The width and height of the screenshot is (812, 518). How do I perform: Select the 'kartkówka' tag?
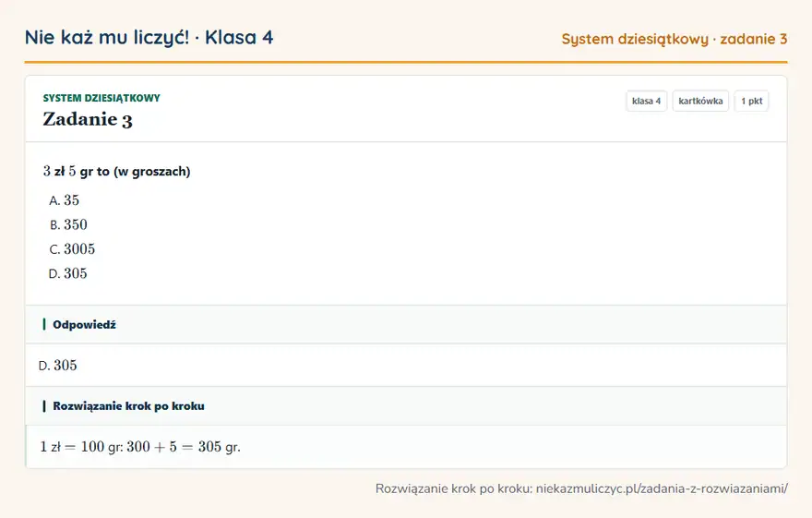[700, 101]
